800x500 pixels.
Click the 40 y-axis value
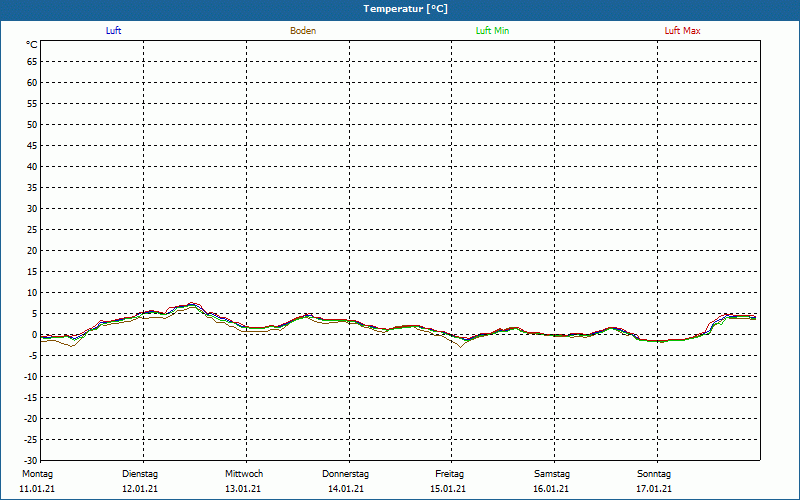[32, 167]
